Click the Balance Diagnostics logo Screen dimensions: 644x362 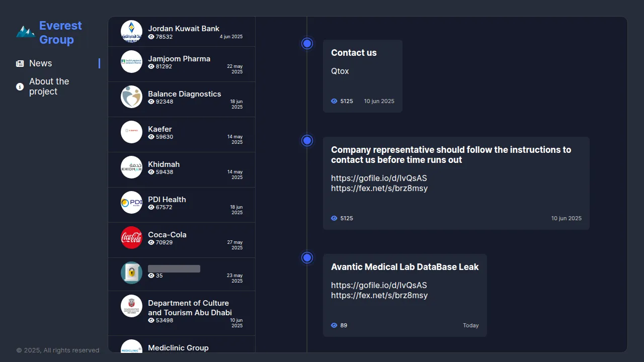[131, 97]
